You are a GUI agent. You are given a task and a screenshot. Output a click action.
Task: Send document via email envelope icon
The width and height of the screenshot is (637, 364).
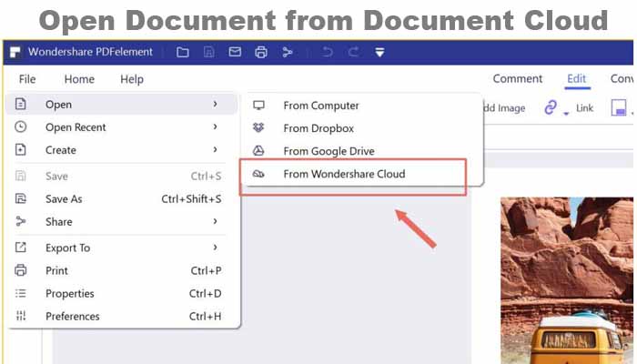coord(235,52)
